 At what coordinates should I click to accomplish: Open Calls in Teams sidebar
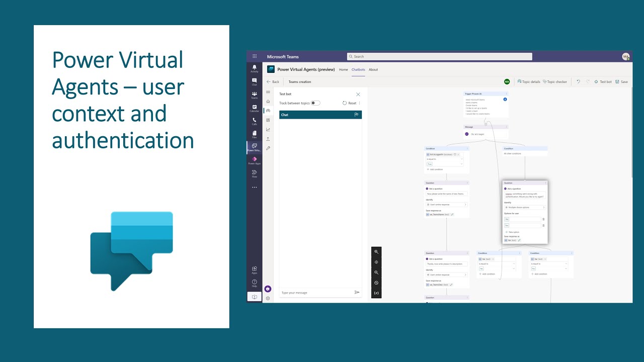[x=255, y=121]
